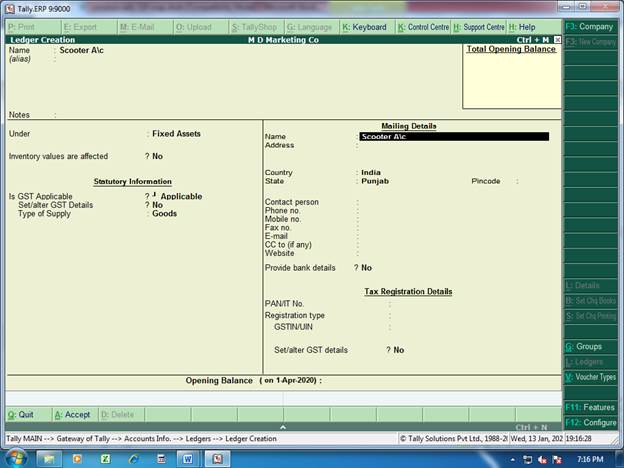624x468 pixels.
Task: Open F11: Features settings
Action: (590, 407)
